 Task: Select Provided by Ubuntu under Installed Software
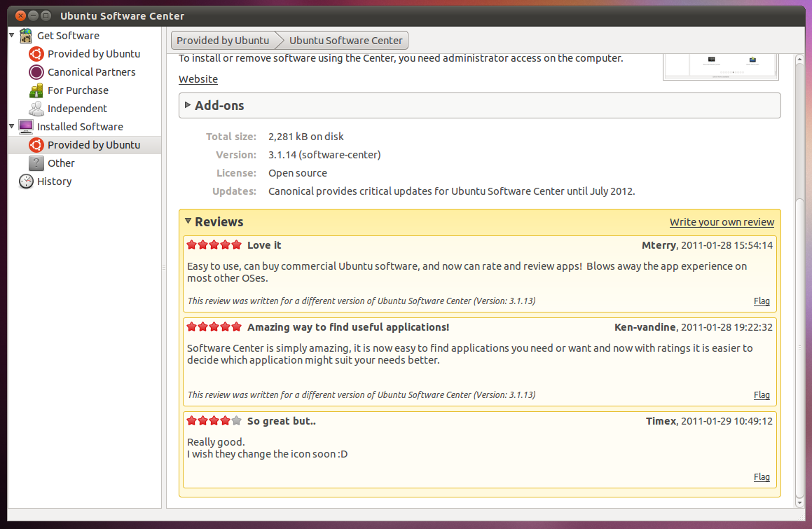pyautogui.click(x=94, y=144)
